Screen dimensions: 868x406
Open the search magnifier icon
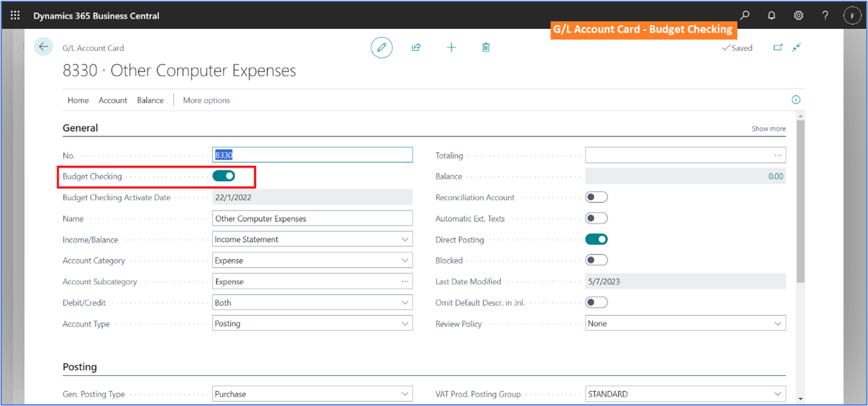pyautogui.click(x=744, y=15)
